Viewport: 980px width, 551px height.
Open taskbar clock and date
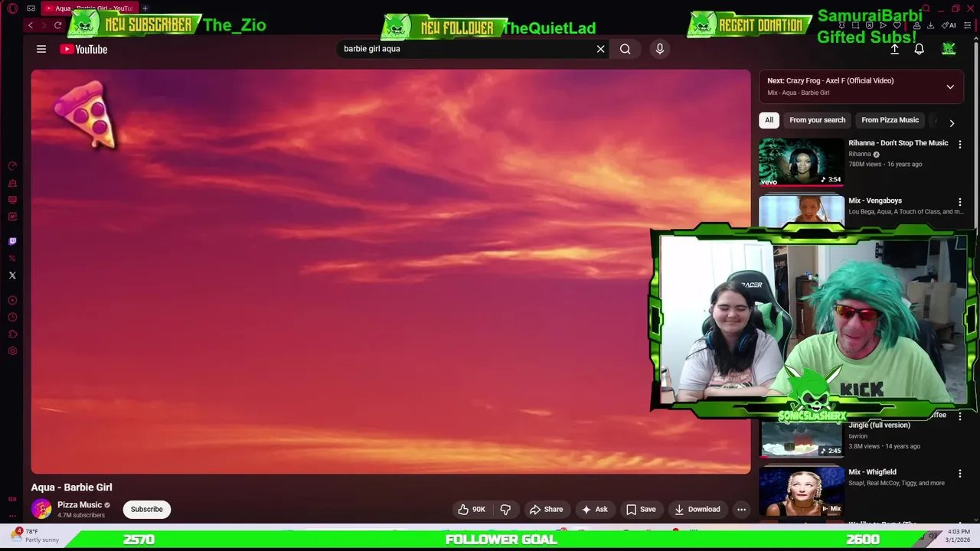[959, 535]
